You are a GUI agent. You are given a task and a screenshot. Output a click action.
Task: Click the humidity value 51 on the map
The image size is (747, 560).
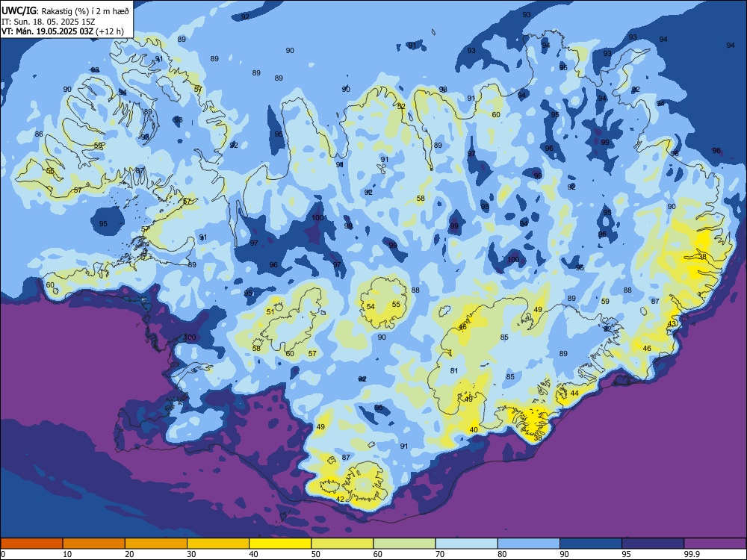tap(270, 312)
